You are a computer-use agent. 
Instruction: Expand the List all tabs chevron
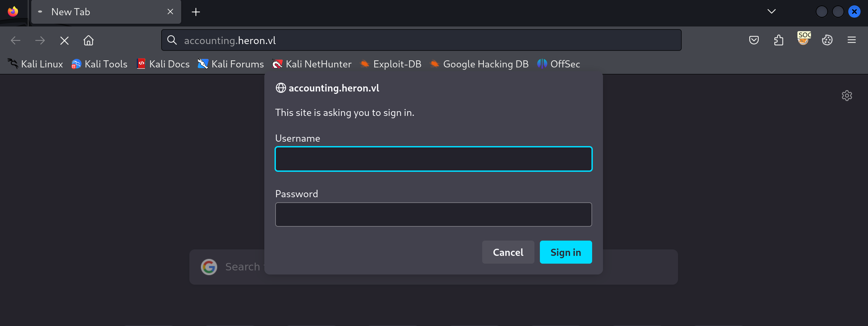(x=771, y=12)
